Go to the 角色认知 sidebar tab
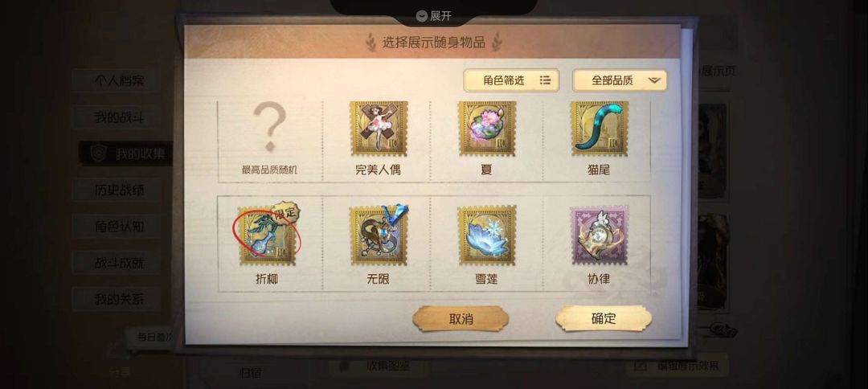868x389 pixels. [118, 227]
